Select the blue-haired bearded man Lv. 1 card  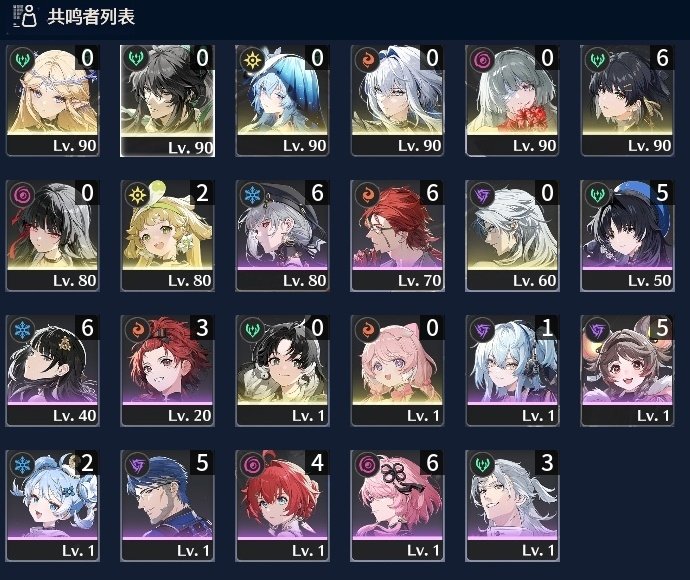point(168,506)
